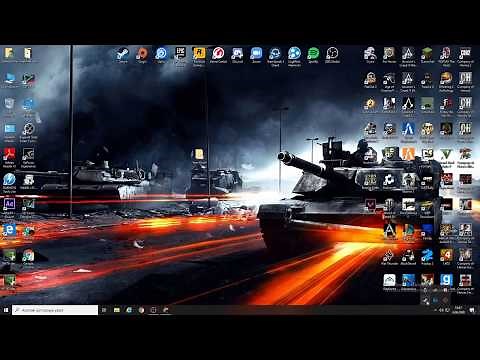Select the Zoom shortcut icon
Viewport: 480px width, 360px height.
point(256,53)
